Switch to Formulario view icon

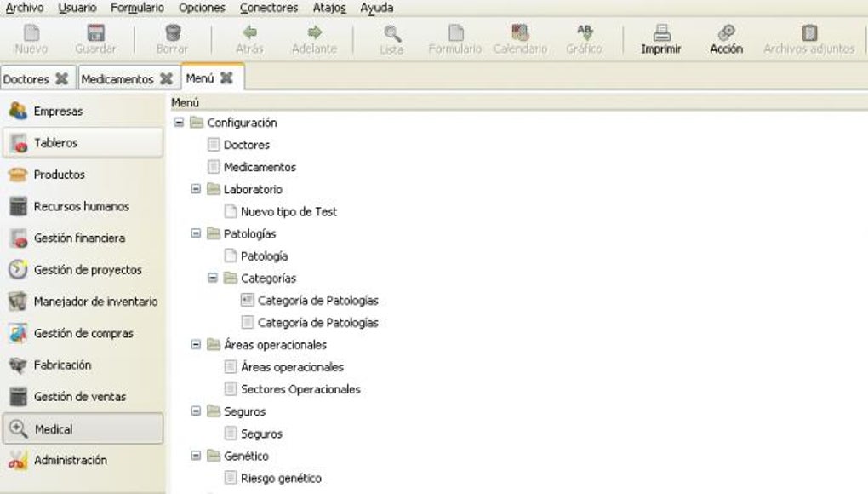(455, 32)
